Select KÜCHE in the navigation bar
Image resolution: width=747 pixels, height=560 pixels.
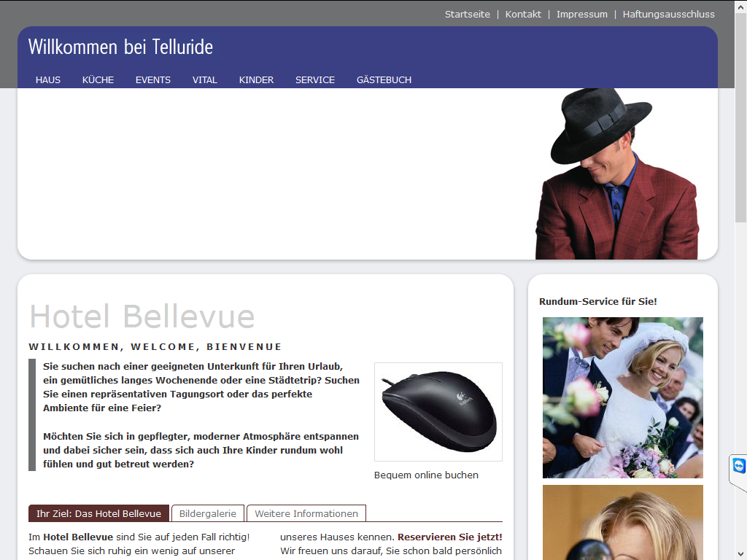point(98,80)
